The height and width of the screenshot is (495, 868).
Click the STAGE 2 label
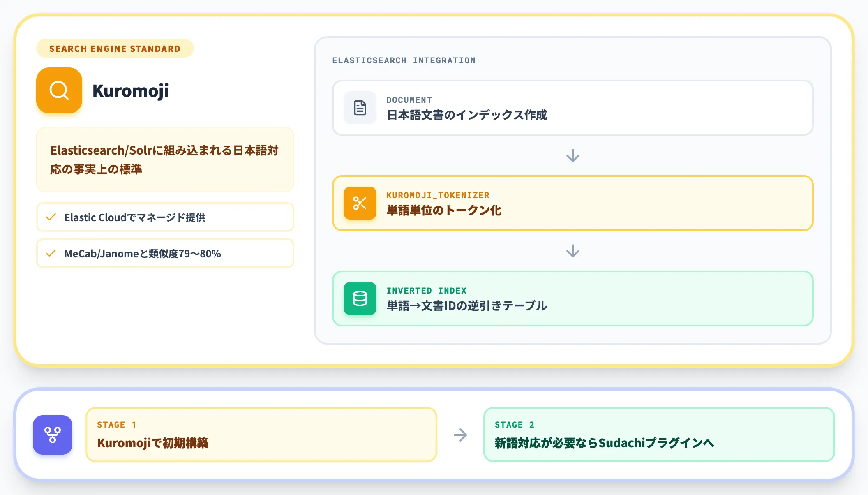pos(515,425)
